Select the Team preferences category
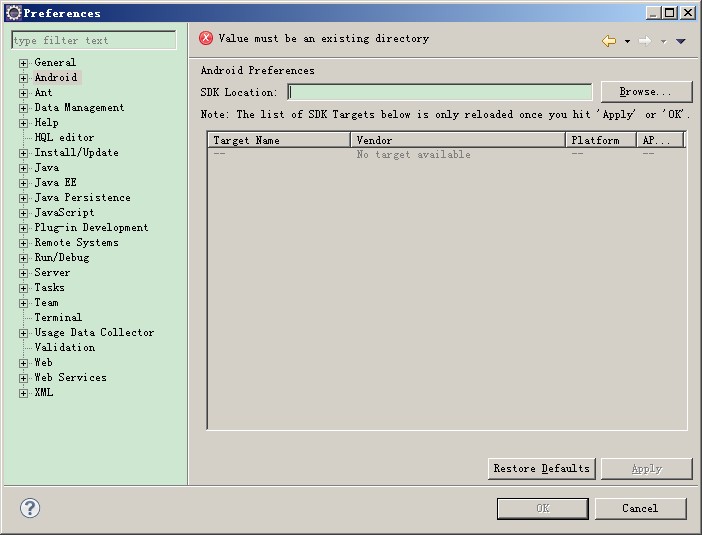 pos(47,302)
